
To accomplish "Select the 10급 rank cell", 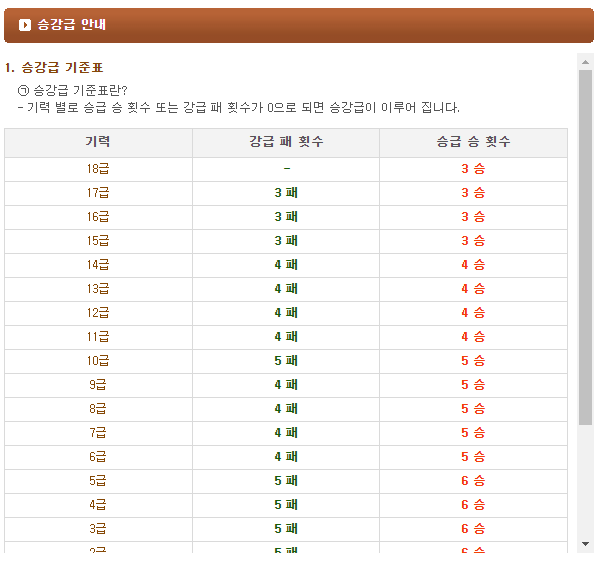I will [x=98, y=361].
